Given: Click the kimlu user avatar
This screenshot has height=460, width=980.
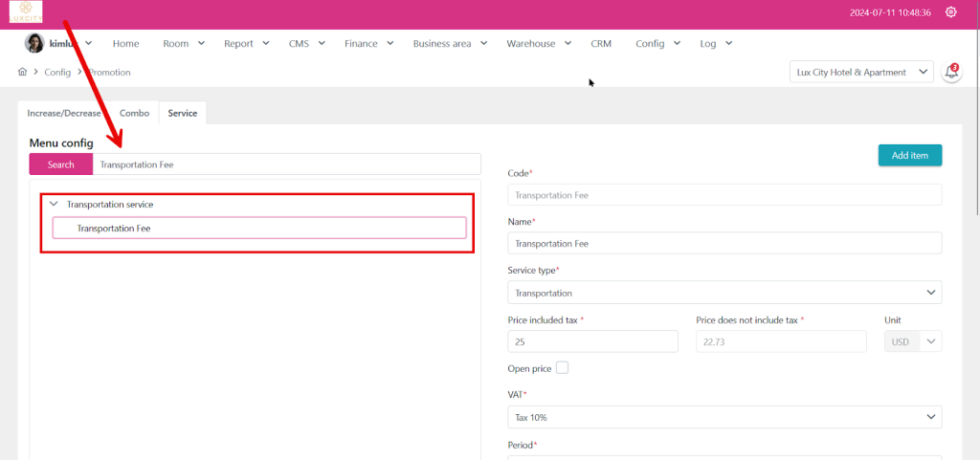Looking at the screenshot, I should [34, 43].
